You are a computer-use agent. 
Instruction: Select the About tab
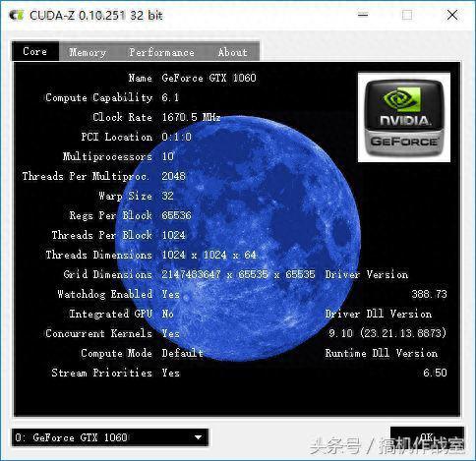tap(232, 52)
